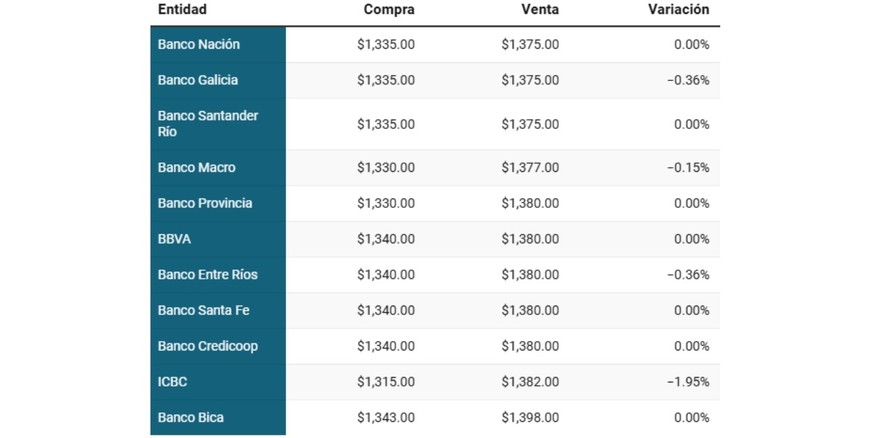Viewport: 870px width, 438px height.
Task: Select the Banco Galicia entity cell
Action: click(198, 80)
